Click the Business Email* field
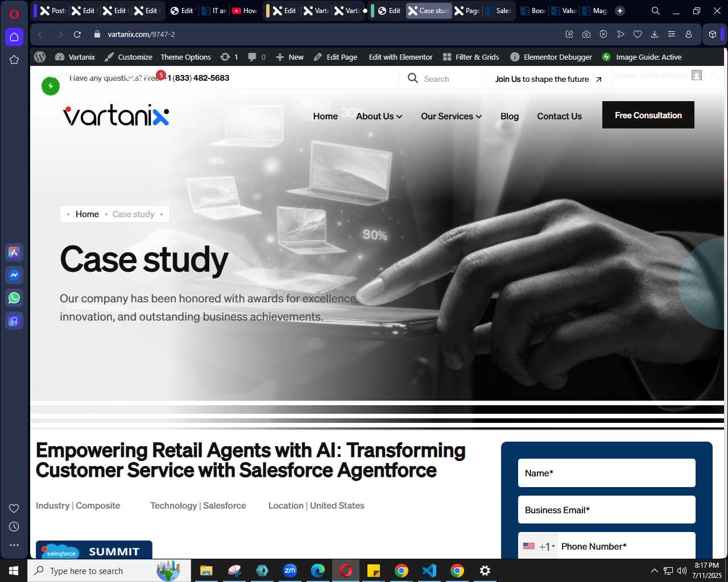The height and width of the screenshot is (582, 728). pyautogui.click(x=607, y=510)
